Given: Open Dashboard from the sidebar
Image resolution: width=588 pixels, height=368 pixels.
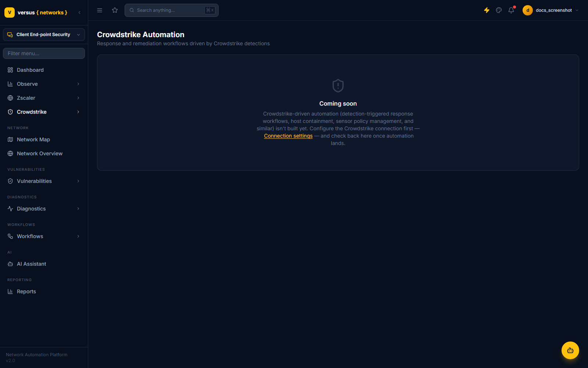Looking at the screenshot, I should pyautogui.click(x=44, y=70).
